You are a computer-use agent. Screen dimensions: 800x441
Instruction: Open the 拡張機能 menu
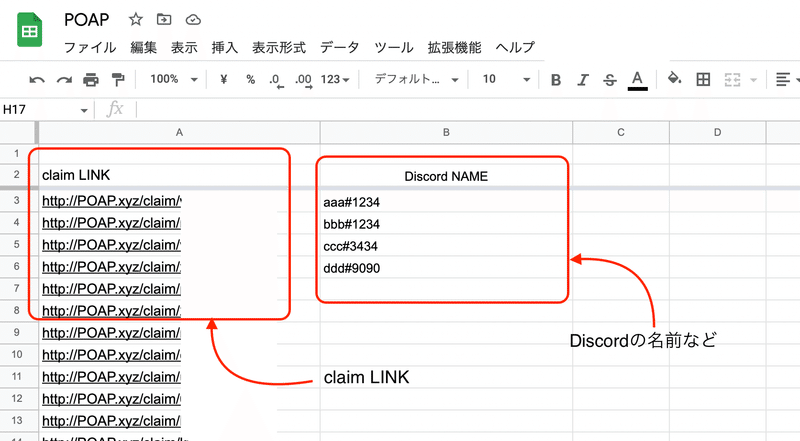[x=455, y=47]
